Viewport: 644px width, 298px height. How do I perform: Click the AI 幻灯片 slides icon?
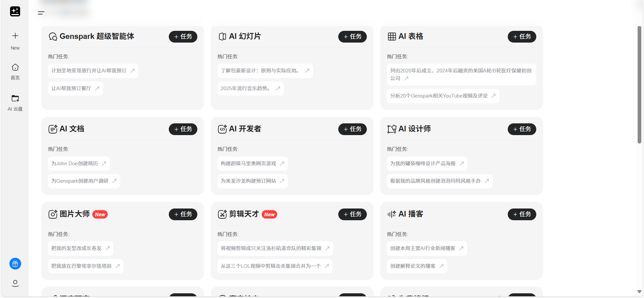(x=222, y=37)
